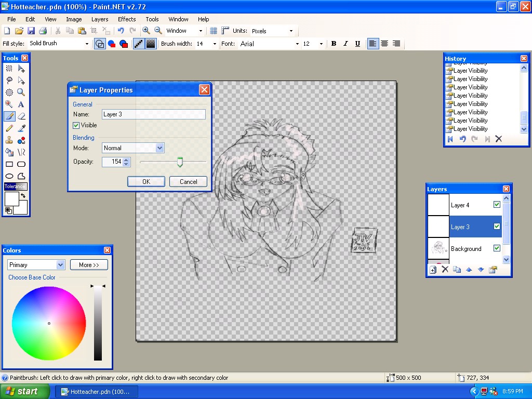Open the blending Mode dropdown
Screen dimensions: 532x399
coord(160,148)
